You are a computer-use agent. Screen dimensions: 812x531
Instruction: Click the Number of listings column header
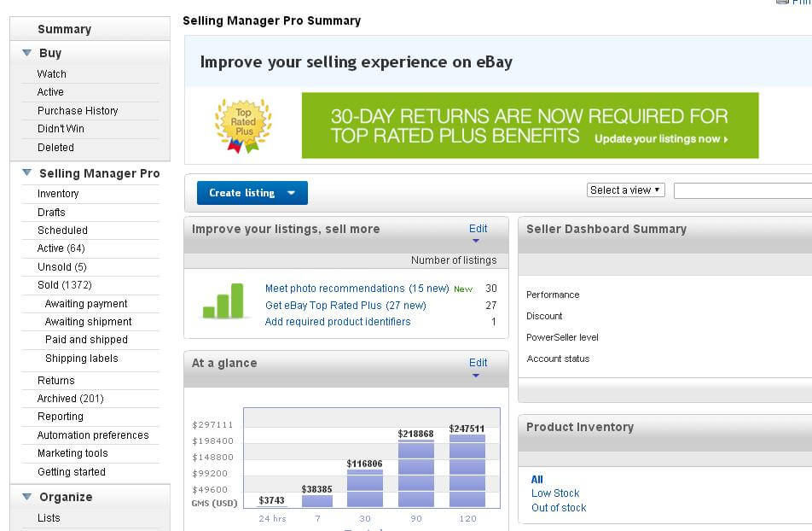454,260
